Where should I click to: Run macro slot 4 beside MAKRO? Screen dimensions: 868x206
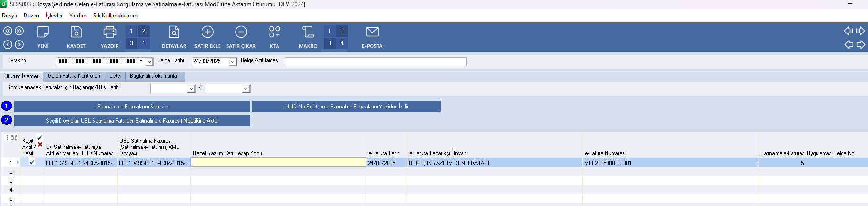342,43
